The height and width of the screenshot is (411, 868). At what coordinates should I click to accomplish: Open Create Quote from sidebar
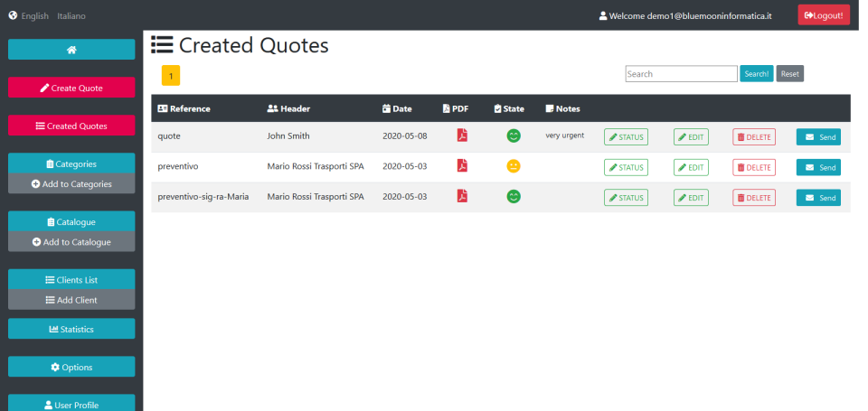point(71,88)
